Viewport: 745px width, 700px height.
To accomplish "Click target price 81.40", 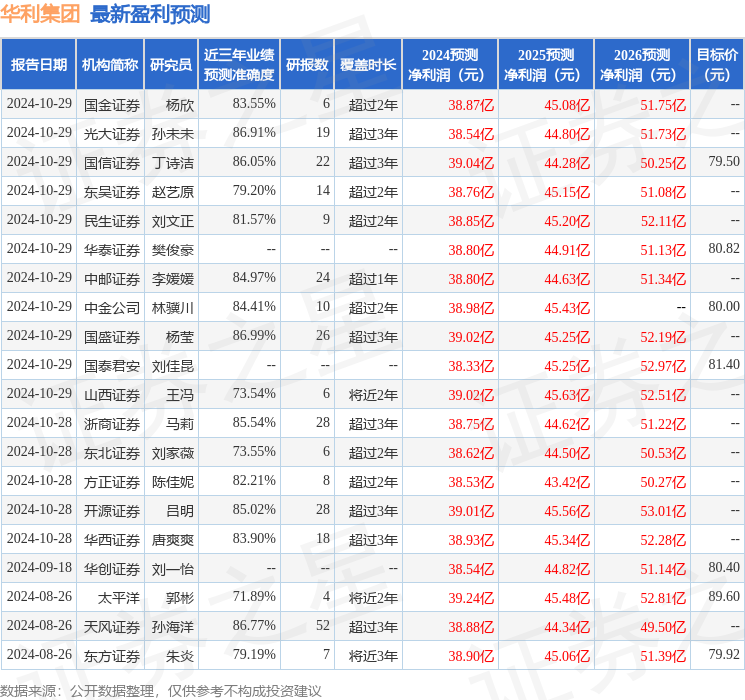I will 724,364.
